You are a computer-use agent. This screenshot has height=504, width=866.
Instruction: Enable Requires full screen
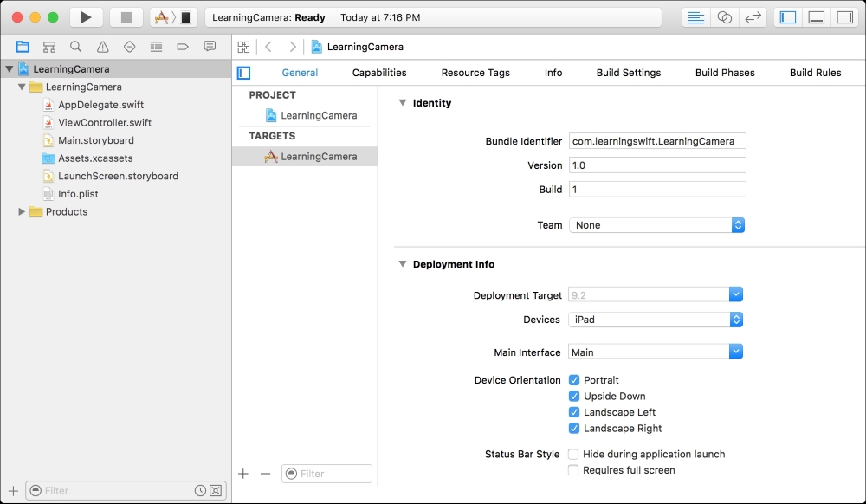(573, 470)
